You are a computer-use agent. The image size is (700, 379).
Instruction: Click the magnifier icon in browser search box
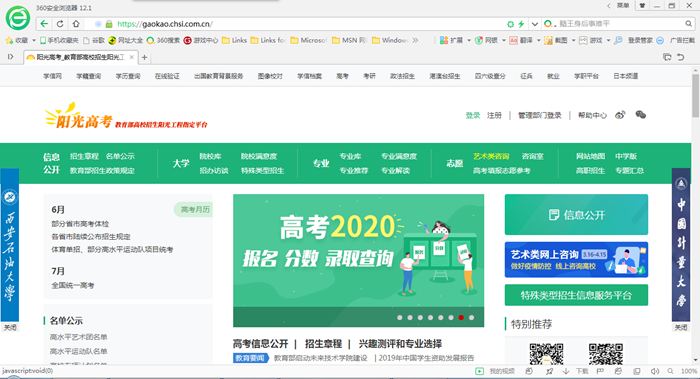(x=688, y=24)
